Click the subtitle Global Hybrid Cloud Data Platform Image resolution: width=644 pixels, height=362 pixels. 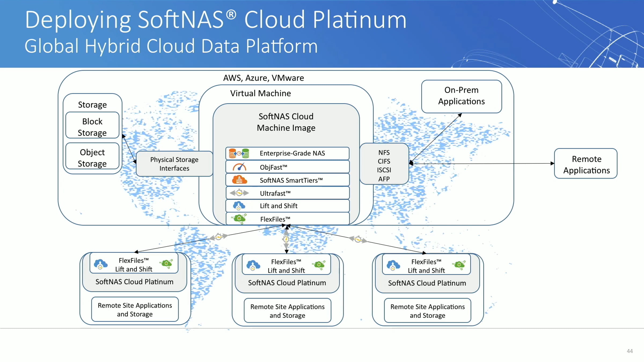pos(171,46)
